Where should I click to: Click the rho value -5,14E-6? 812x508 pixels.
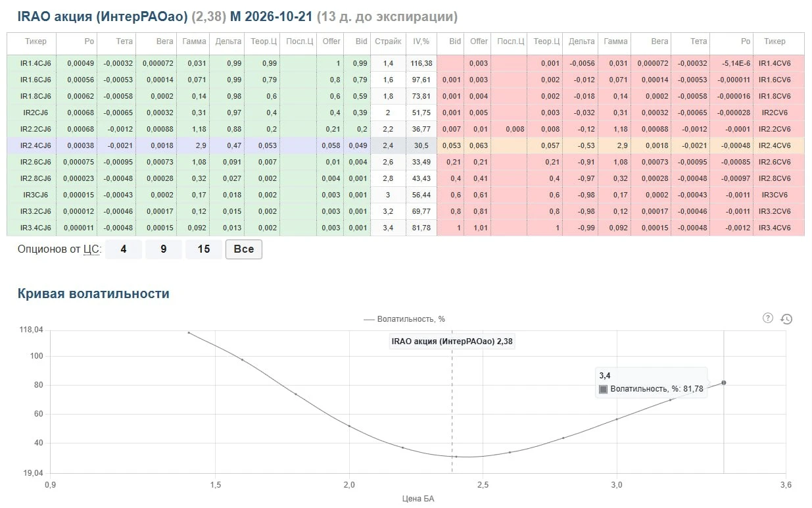coord(735,63)
